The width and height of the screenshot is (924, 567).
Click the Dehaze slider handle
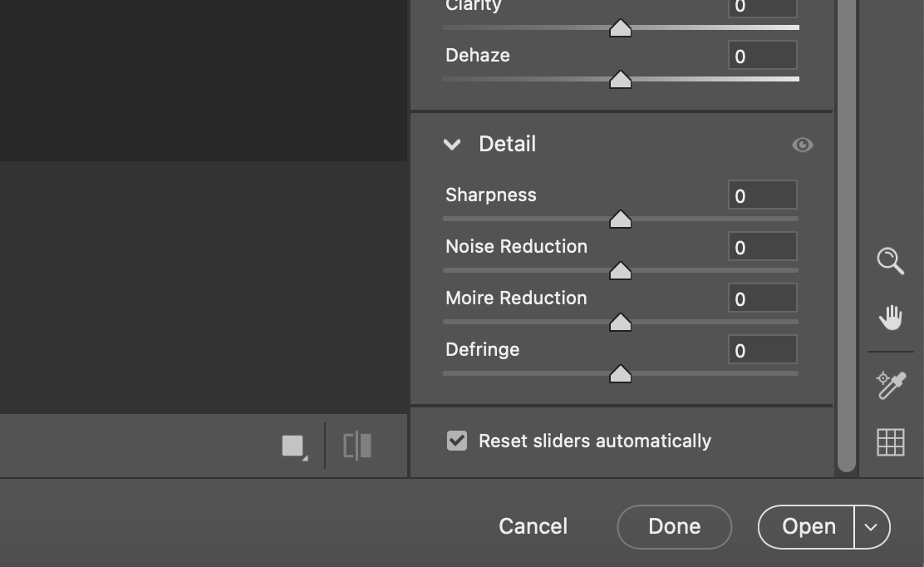coord(621,80)
